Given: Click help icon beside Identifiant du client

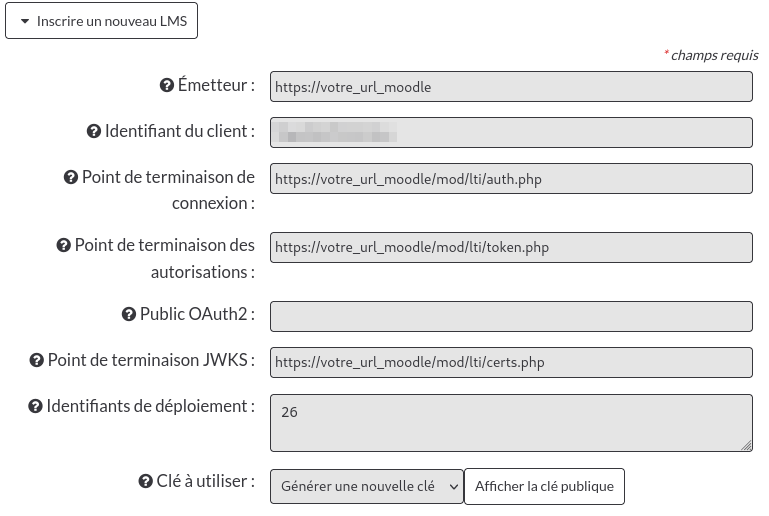Looking at the screenshot, I should click(94, 131).
